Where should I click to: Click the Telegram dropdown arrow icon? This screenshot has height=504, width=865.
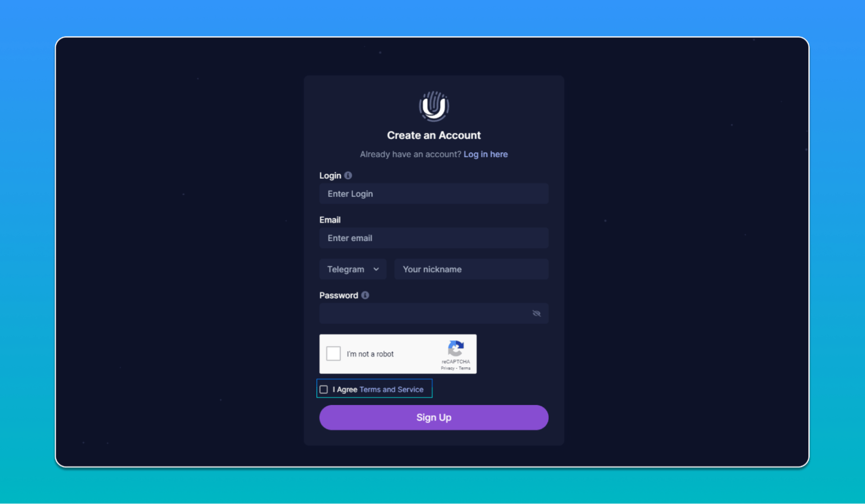377,269
